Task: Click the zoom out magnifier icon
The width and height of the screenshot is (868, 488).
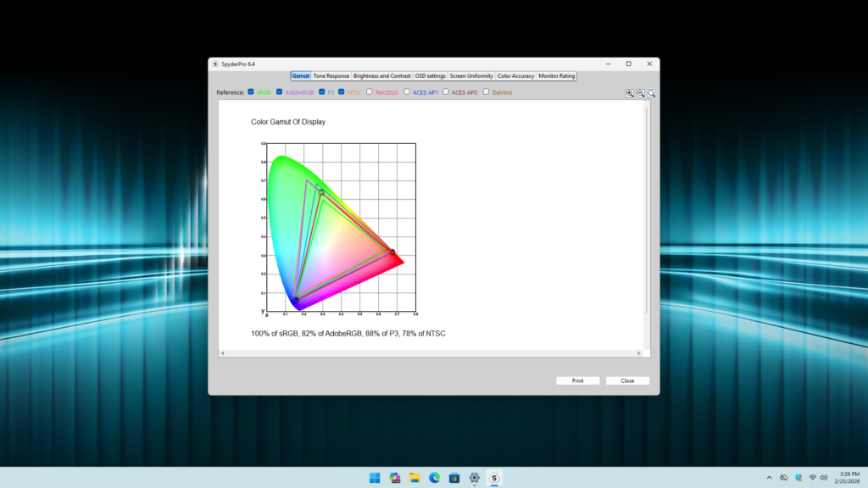Action: (641, 93)
